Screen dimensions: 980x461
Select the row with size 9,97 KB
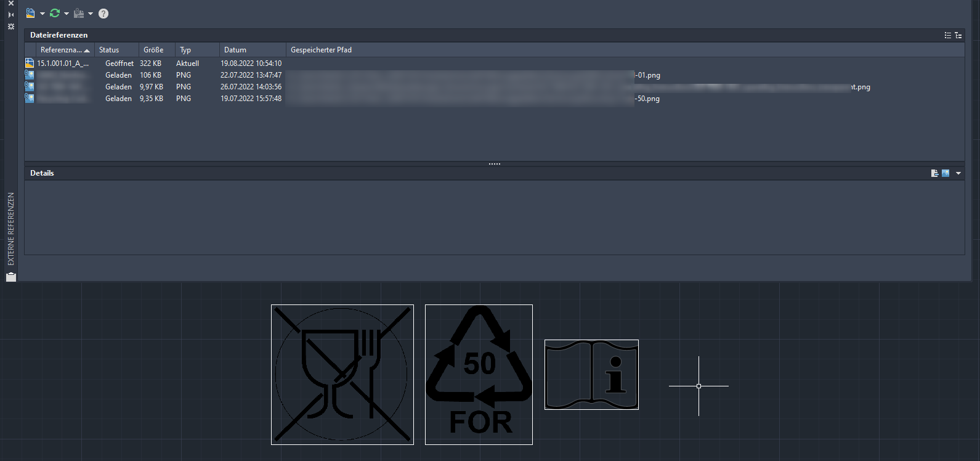coord(495,87)
